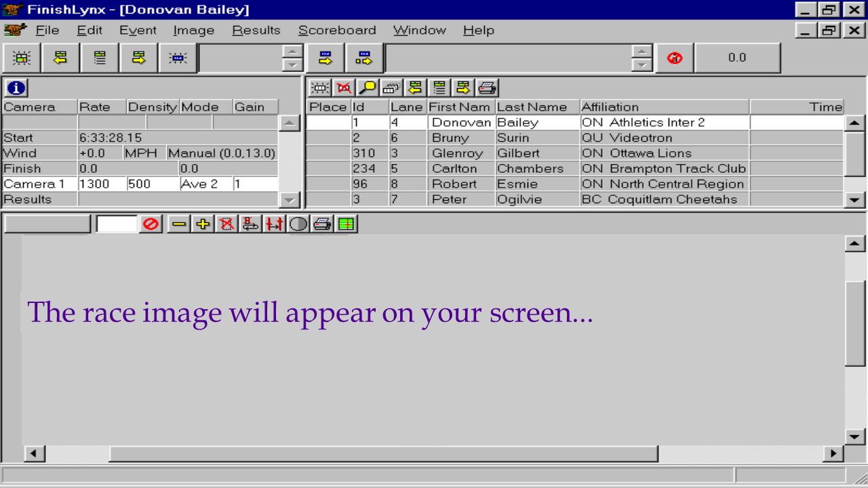Screen dimensions: 868x488
Task: Print results using the results toolbar printer icon
Action: tap(487, 87)
